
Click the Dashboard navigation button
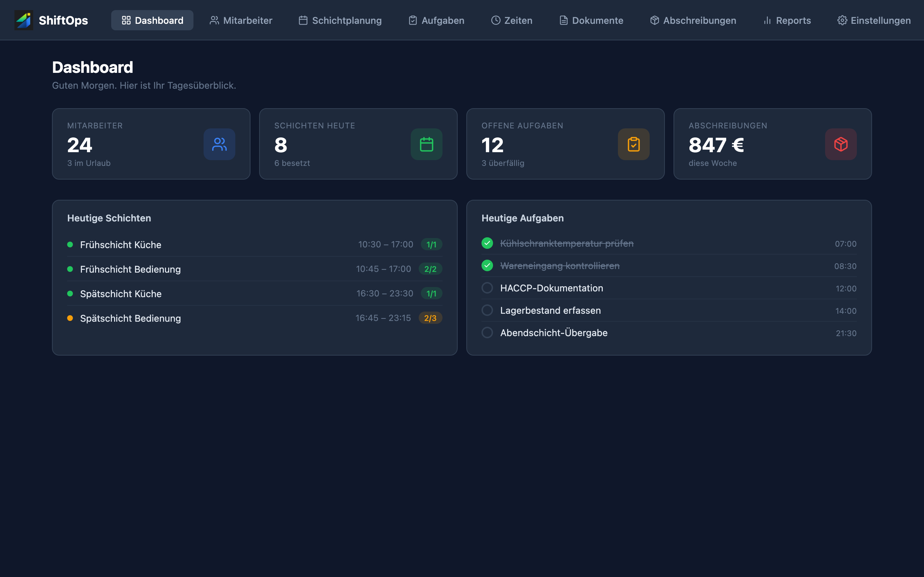[x=152, y=20]
